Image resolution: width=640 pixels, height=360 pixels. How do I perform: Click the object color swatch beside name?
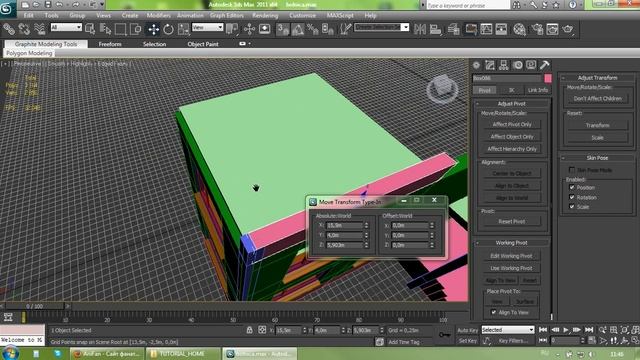point(548,78)
